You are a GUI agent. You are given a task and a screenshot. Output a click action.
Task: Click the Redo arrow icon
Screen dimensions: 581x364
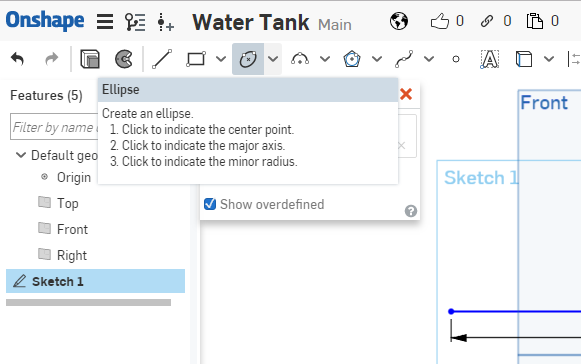pos(52,59)
